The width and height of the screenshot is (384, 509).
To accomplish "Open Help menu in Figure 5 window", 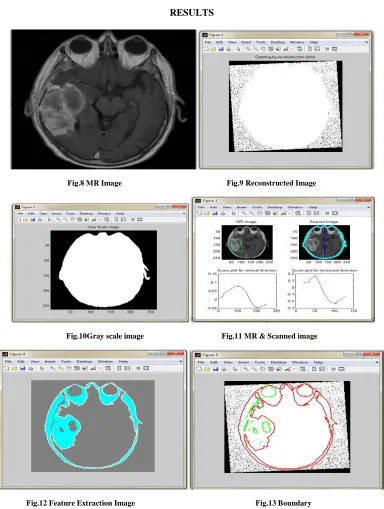I will click(318, 362).
